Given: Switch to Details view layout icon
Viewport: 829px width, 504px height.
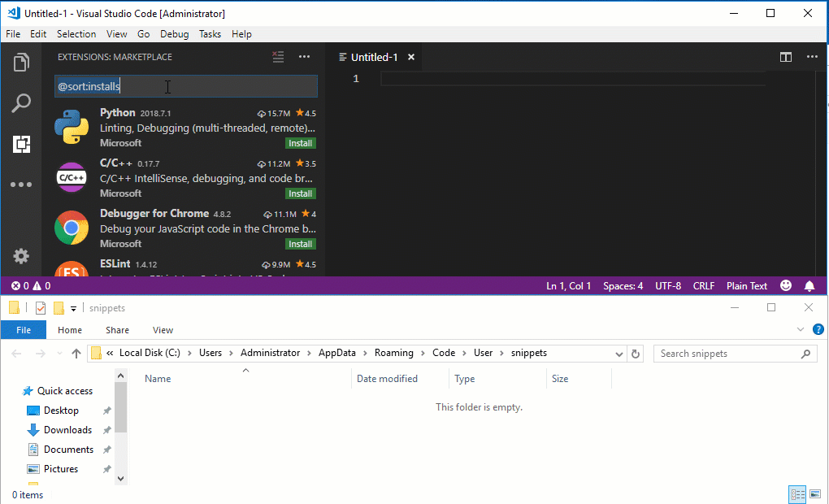Looking at the screenshot, I should 797,494.
